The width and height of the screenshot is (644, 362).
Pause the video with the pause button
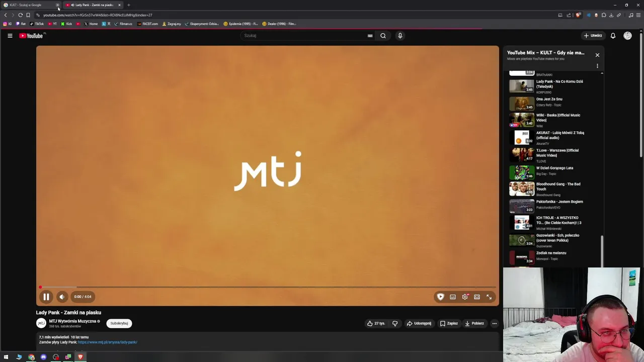tap(46, 297)
